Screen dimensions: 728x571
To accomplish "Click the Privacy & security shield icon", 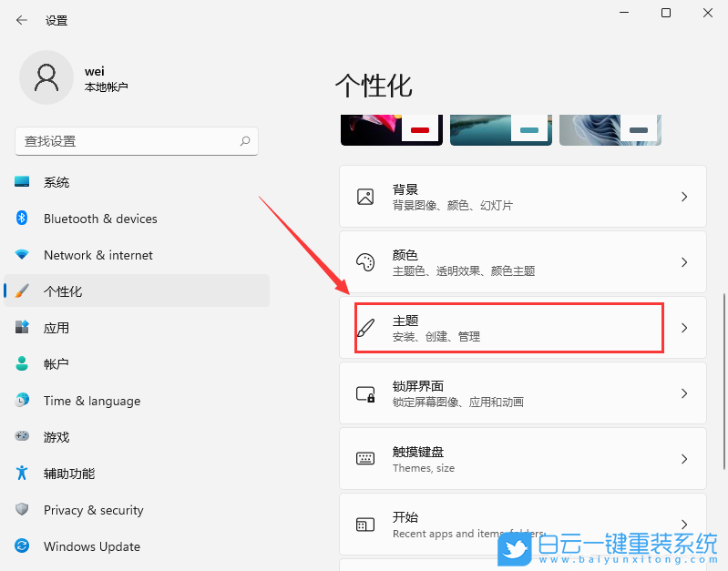I will (22, 509).
